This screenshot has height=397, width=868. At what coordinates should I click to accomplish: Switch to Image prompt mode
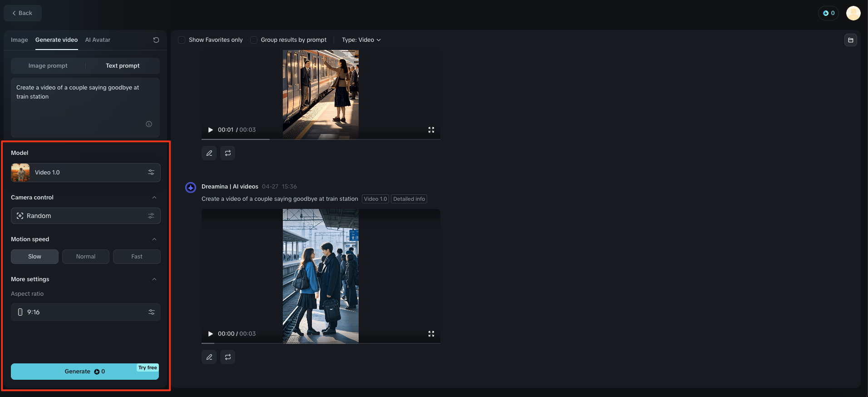[x=48, y=66]
